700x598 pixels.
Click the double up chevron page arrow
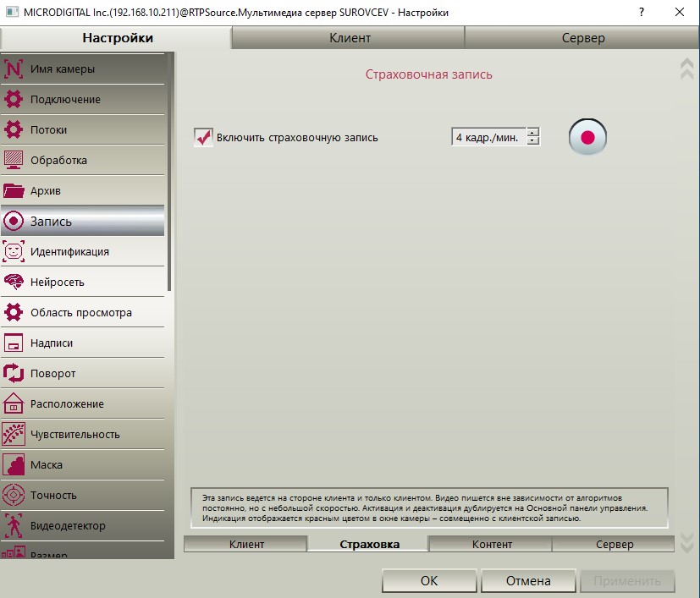686,69
